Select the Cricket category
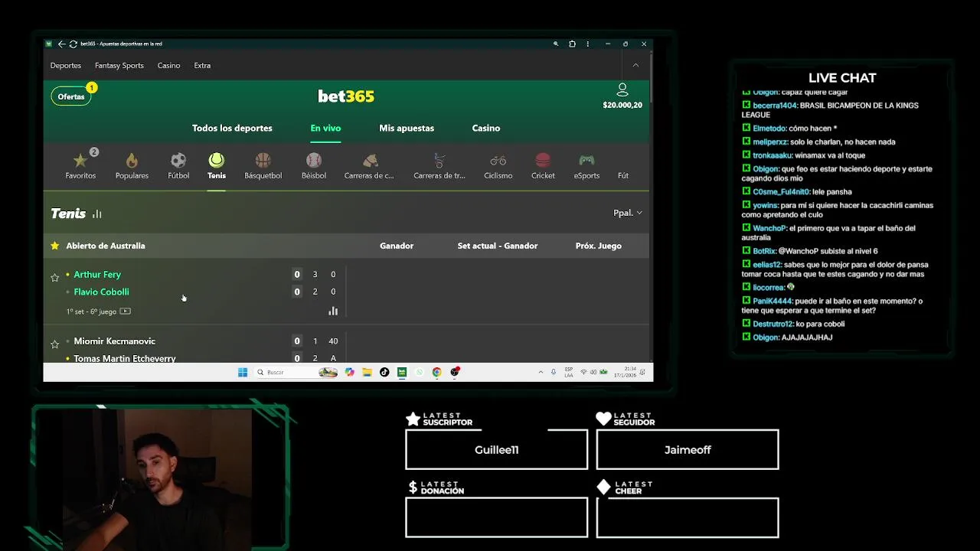980x551 pixels. pyautogui.click(x=543, y=165)
